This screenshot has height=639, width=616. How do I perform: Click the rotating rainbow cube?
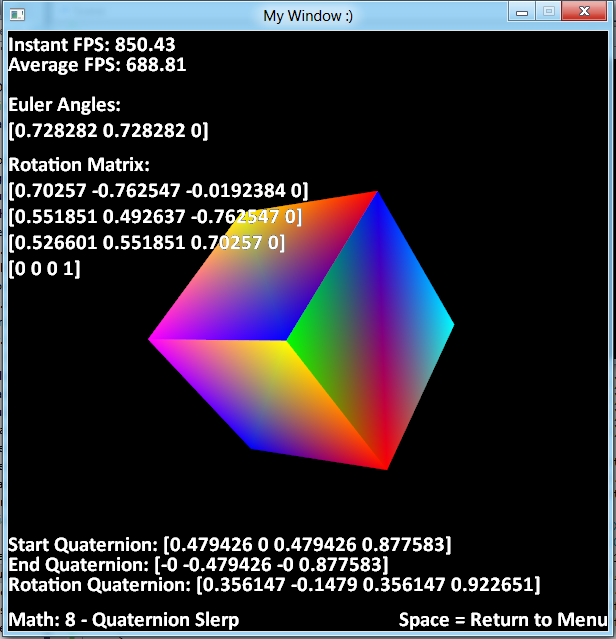(301, 331)
